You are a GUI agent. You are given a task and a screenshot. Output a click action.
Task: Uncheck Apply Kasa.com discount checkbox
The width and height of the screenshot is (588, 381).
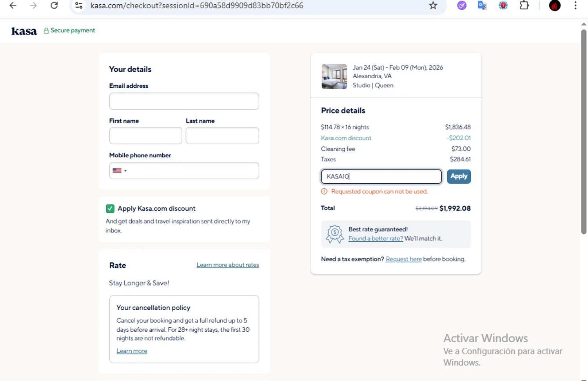point(110,208)
